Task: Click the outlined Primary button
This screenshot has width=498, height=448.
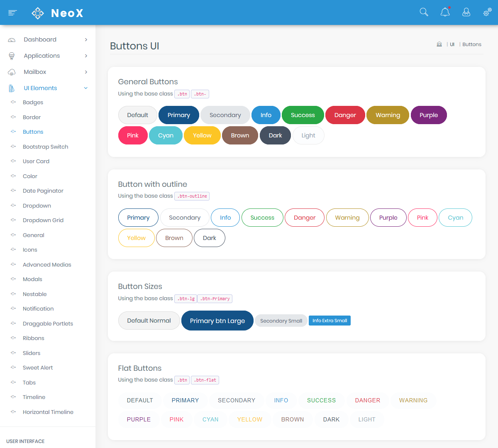Action: (x=138, y=218)
